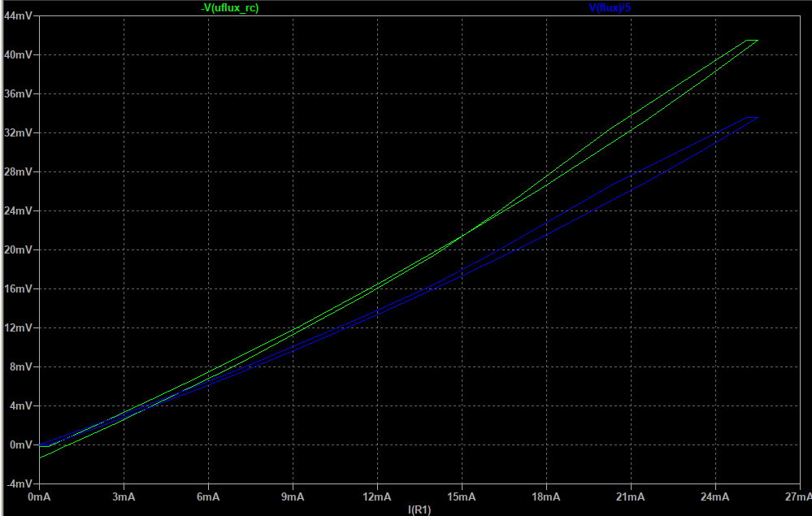Click the 12mV vertical axis label

17,327
